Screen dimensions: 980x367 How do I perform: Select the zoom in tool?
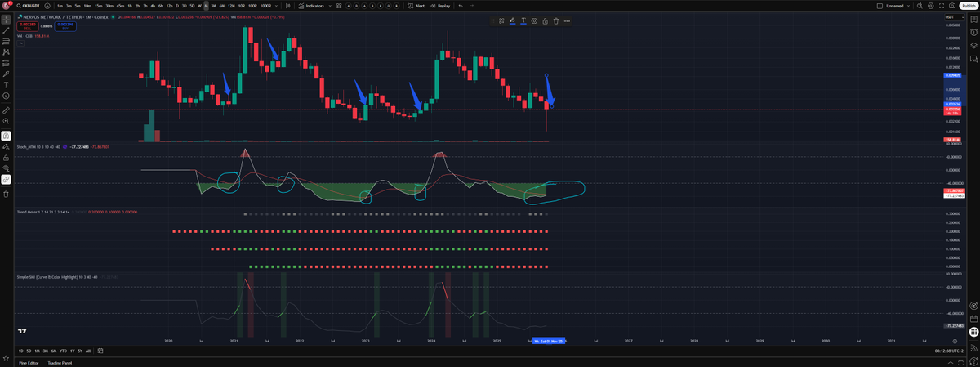6,121
